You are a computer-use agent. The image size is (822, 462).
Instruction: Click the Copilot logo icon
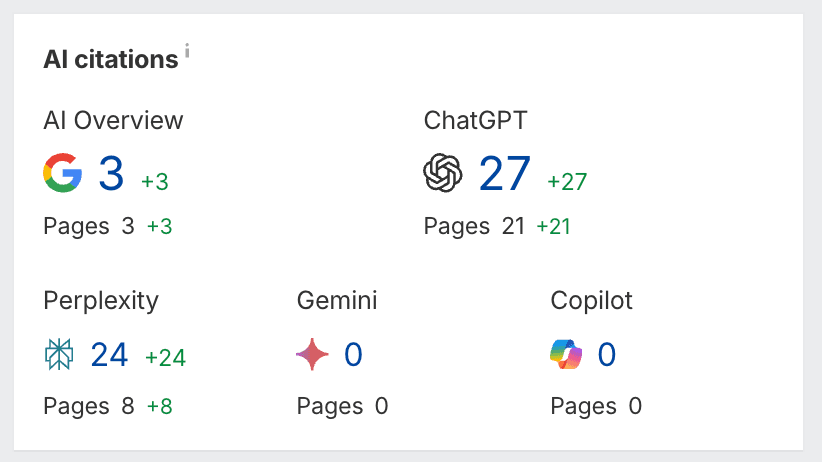(567, 354)
